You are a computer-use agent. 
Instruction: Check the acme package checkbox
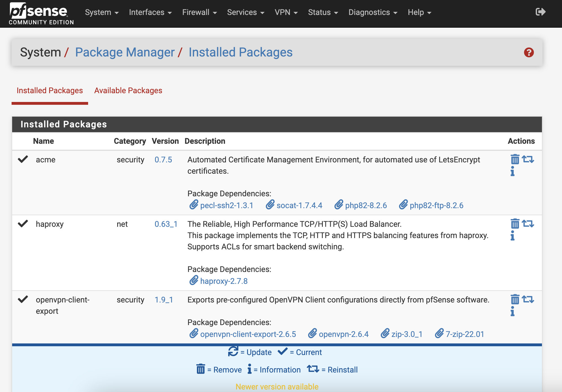click(x=22, y=159)
